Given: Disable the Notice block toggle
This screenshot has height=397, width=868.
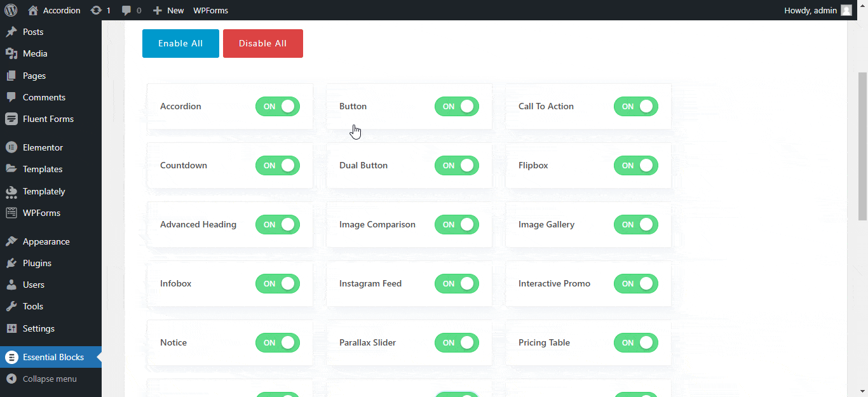Looking at the screenshot, I should pos(278,342).
